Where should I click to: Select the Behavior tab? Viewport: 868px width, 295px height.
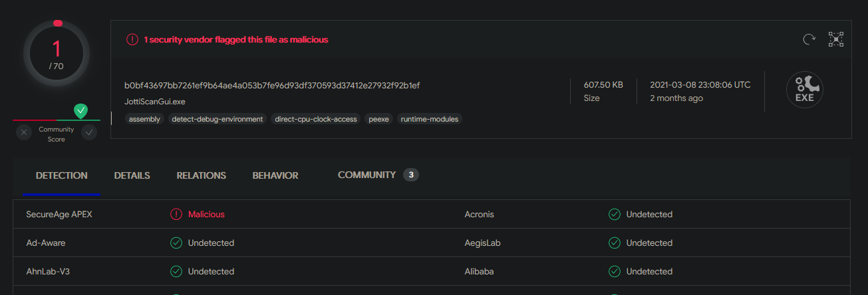pos(275,175)
